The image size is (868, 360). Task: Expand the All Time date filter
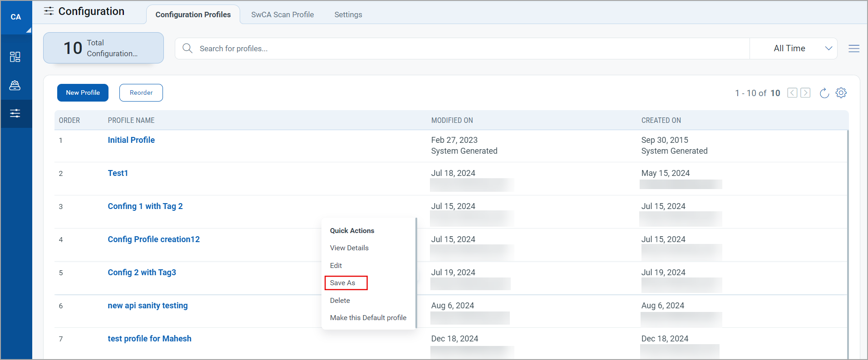793,49
